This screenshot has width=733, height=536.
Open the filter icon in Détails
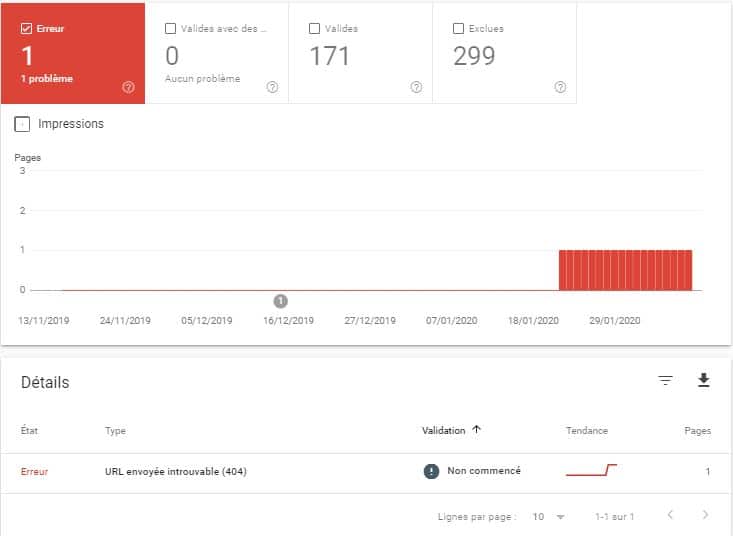(665, 380)
